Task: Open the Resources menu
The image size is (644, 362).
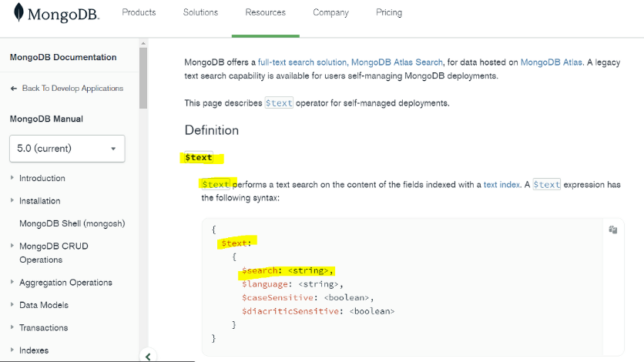Action: 265,12
